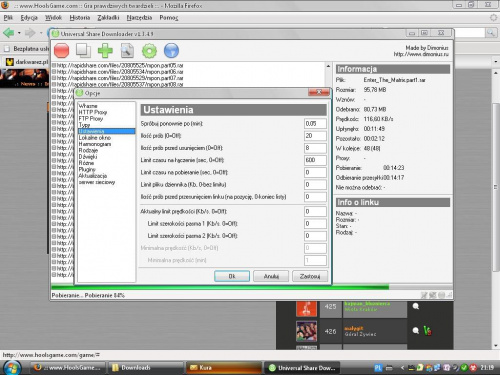The height and width of the screenshot is (375, 500).
Task: Open the Edycja menu
Action: coord(29,18)
